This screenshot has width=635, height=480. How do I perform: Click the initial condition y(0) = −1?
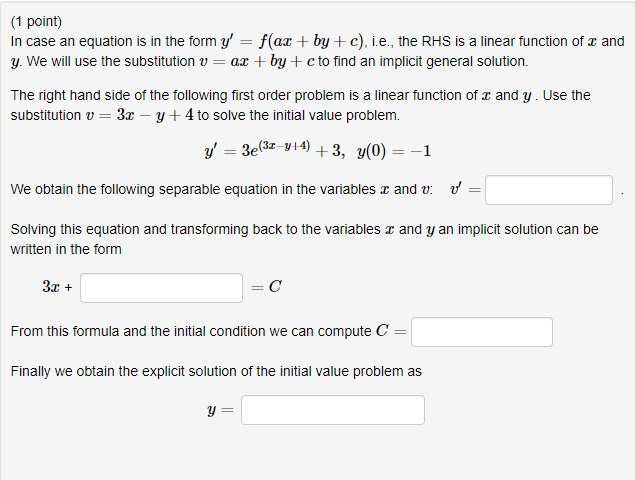(x=394, y=151)
